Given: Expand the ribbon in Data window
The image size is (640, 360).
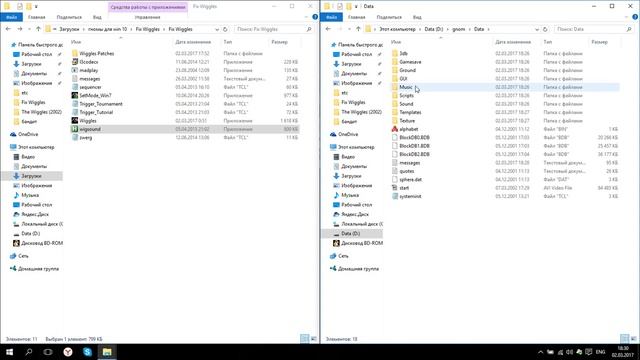Looking at the screenshot, I should [x=627, y=17].
